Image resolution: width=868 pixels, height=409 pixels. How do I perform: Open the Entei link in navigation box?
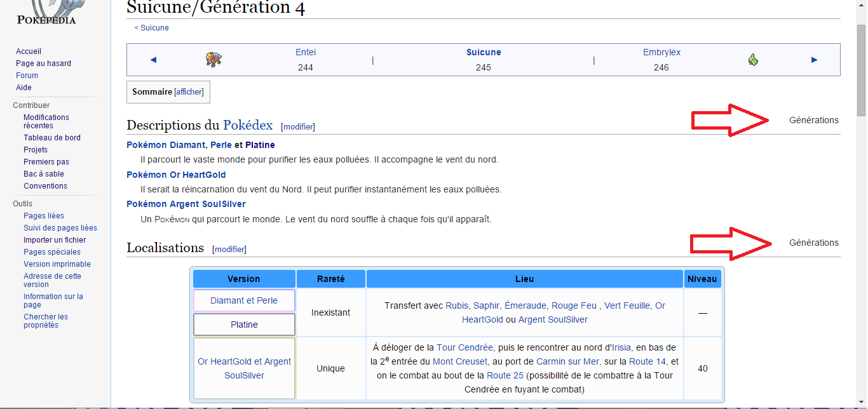point(306,52)
